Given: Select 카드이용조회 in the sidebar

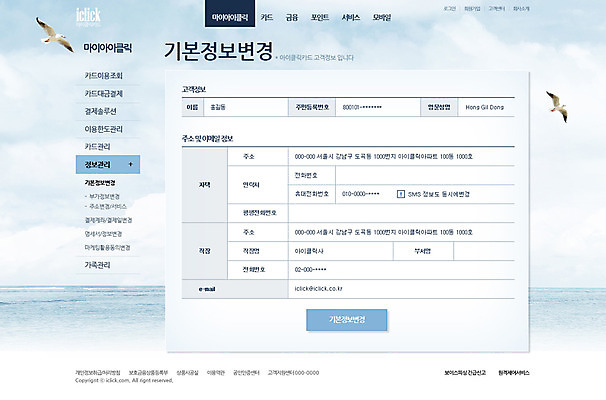Looking at the screenshot, I should coord(104,76).
